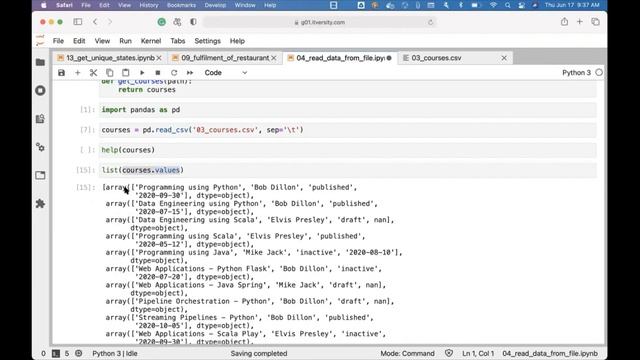The height and width of the screenshot is (360, 640).
Task: Open the Kernel menu in JupyterLab
Action: click(151, 41)
